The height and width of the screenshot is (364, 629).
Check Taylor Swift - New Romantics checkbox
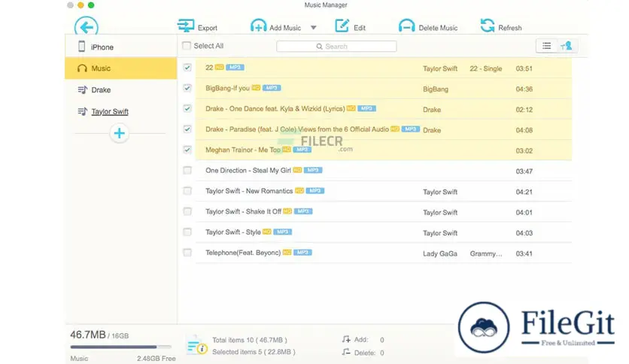187,191
